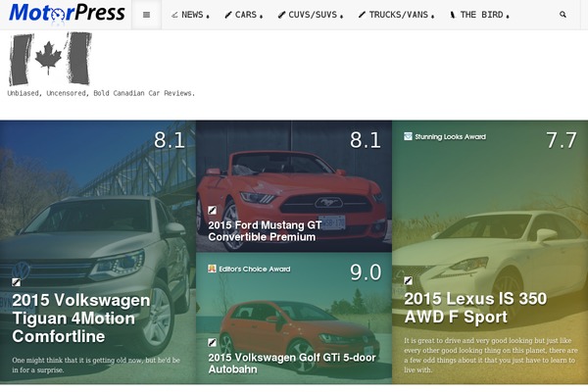Click the Canadian flag image

click(50, 59)
